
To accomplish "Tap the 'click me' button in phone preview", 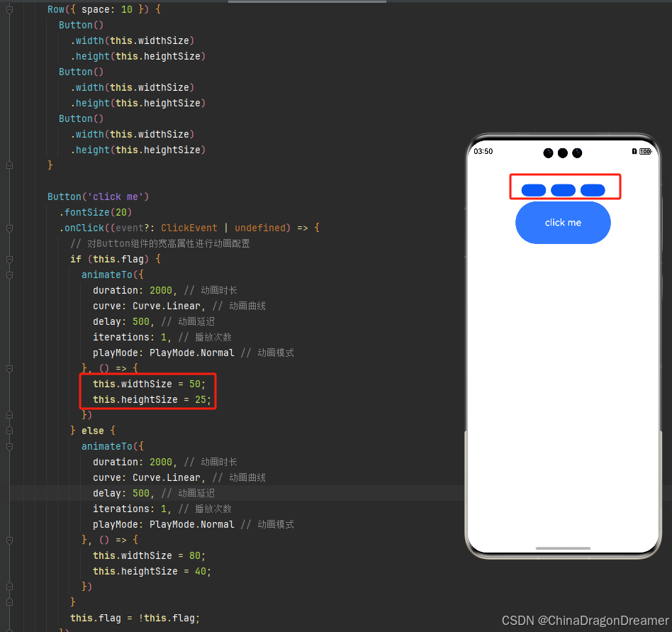I will 563,223.
